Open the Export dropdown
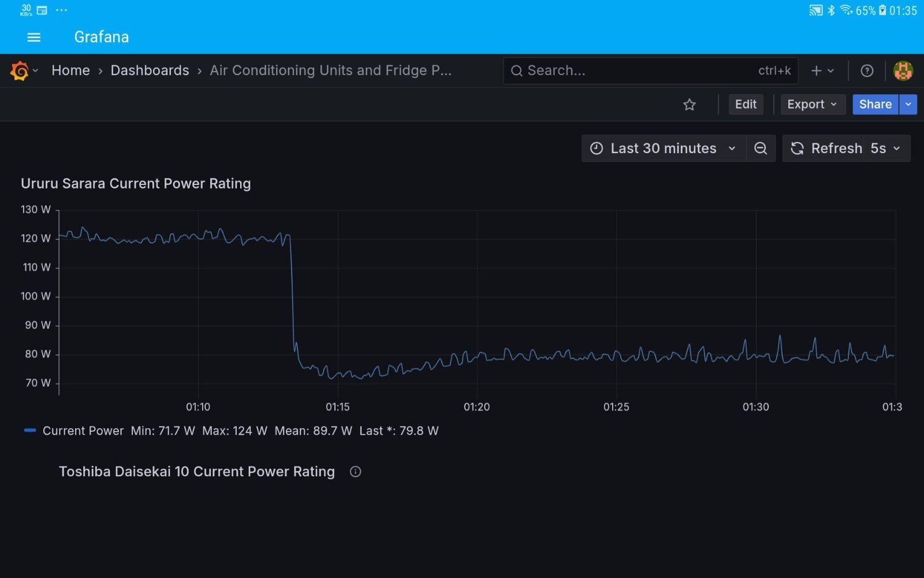 [813, 105]
